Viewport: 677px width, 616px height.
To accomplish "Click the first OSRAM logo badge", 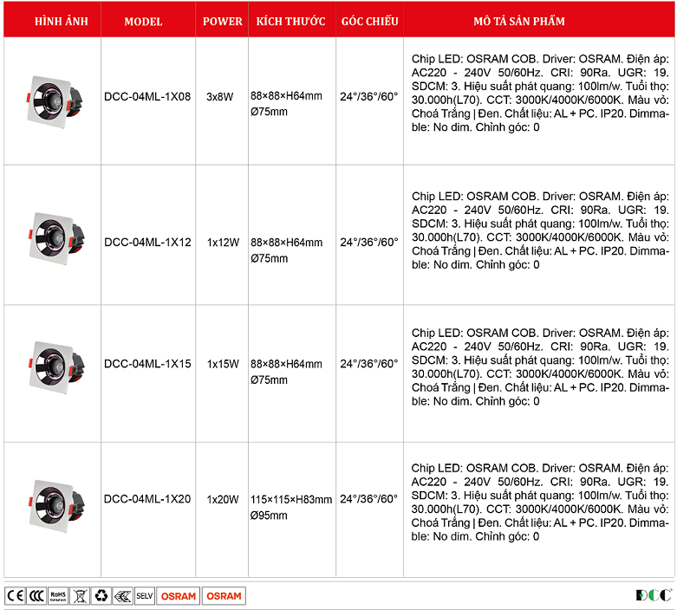I will pyautogui.click(x=179, y=596).
